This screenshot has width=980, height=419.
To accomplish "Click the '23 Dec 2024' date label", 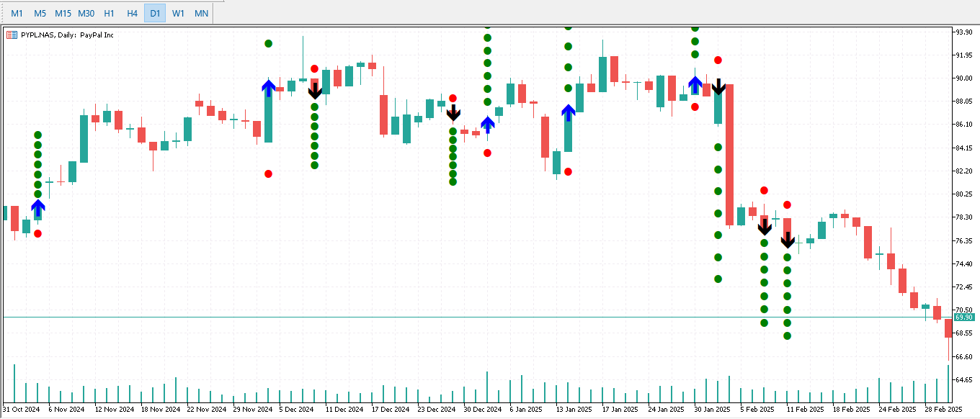I will click(437, 409).
